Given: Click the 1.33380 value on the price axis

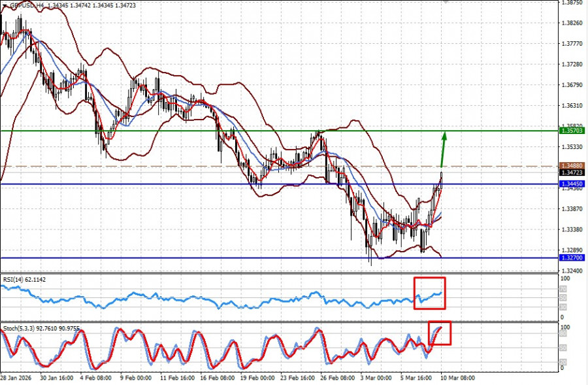Looking at the screenshot, I should pos(572,229).
